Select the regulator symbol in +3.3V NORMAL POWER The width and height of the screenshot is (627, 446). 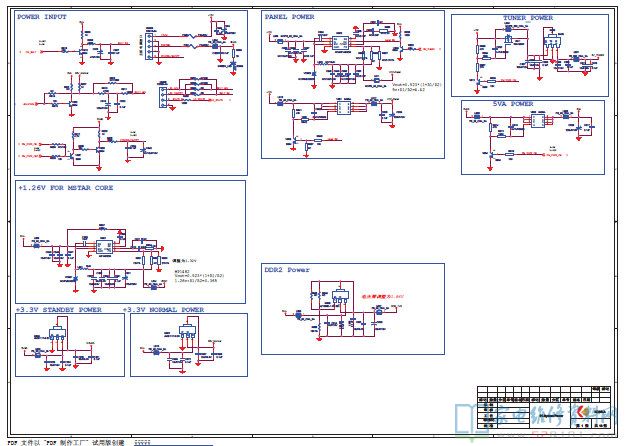click(x=187, y=331)
